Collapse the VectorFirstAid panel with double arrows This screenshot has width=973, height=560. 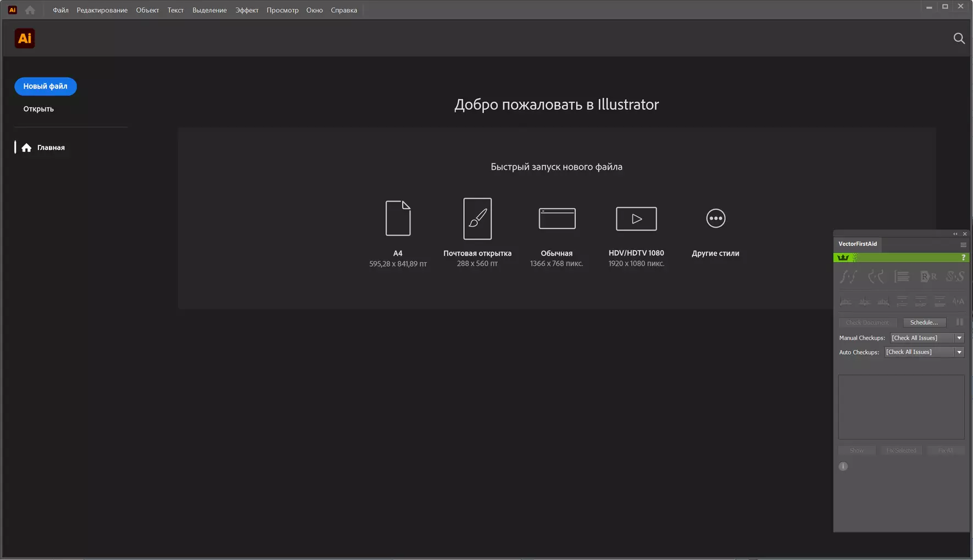tap(955, 234)
